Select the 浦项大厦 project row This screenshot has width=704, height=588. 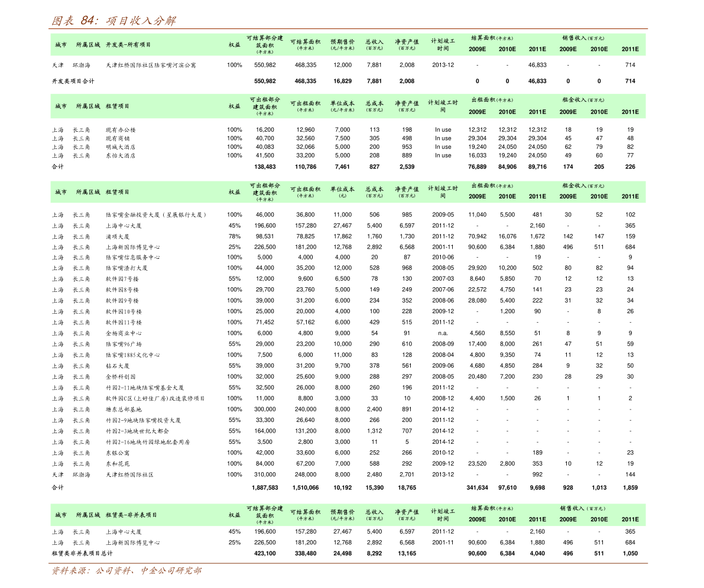[x=348, y=236]
